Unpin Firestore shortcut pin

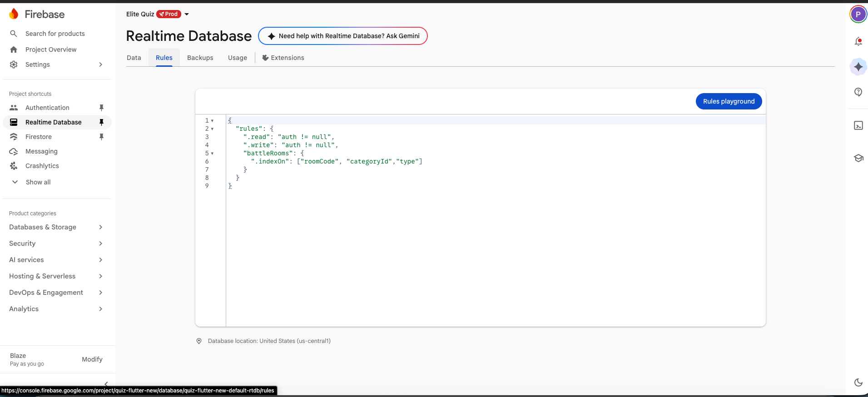[x=101, y=137]
